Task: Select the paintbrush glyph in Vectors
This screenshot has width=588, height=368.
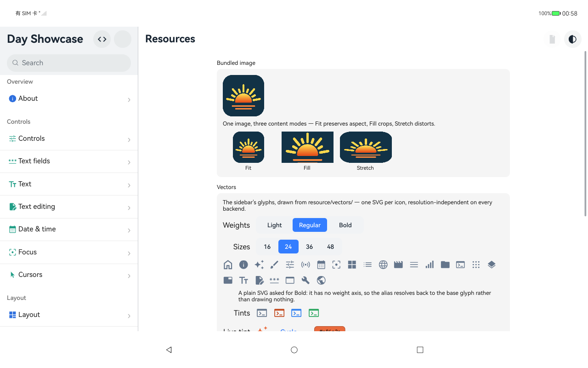Action: (274, 264)
